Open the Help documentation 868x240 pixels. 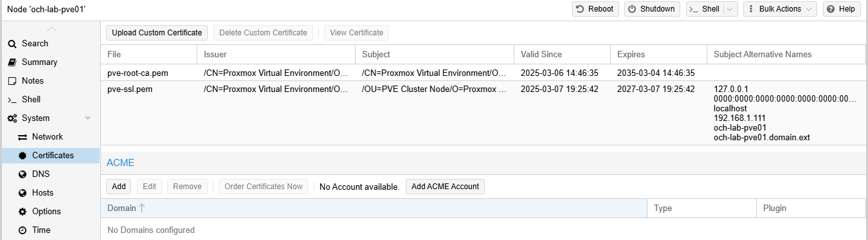click(x=842, y=9)
